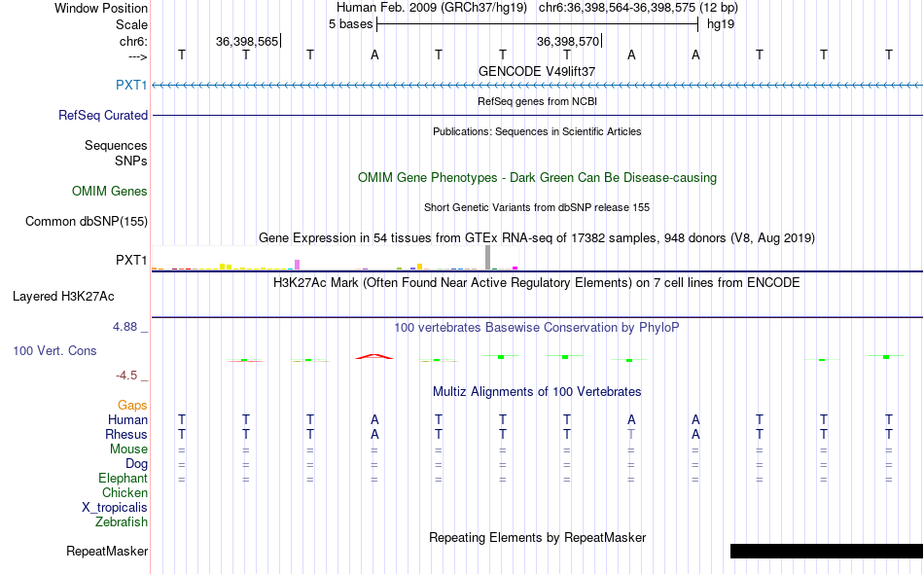Click the GTEx Gene Expression in 54 tissues title
Screen dimensions: 924x574
point(537,238)
